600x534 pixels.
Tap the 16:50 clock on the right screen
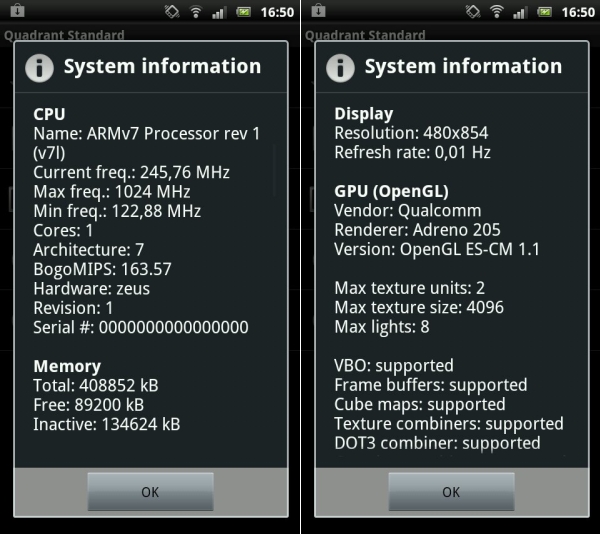577,12
